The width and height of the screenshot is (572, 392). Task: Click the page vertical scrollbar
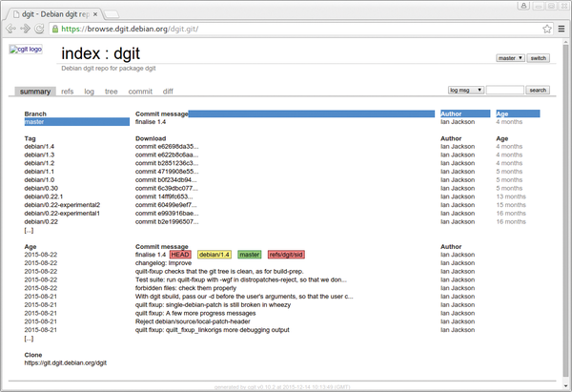point(565,212)
